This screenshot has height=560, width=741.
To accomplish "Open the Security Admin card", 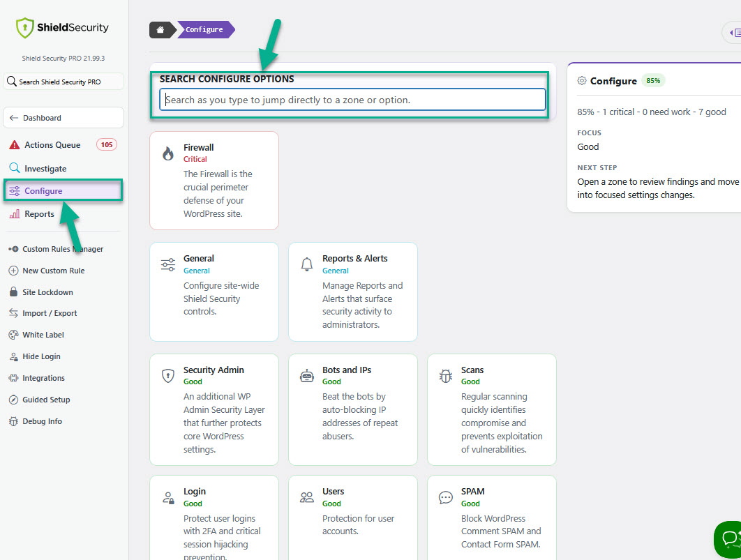I will coord(214,409).
